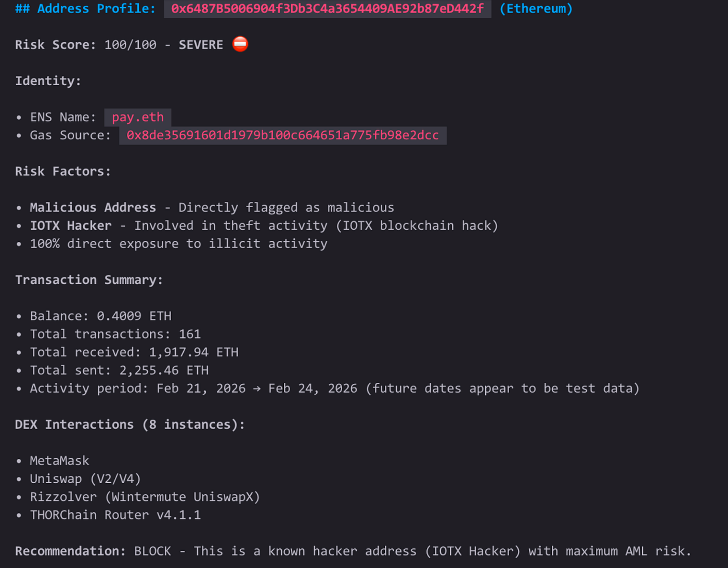This screenshot has height=568, width=728.
Task: Click the "Total transactions: 161" line
Action: [115, 334]
